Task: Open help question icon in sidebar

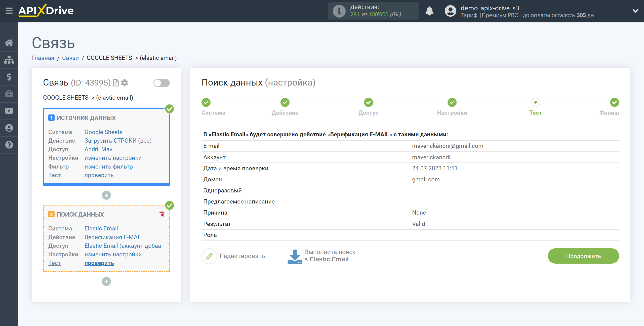Action: coord(9,145)
